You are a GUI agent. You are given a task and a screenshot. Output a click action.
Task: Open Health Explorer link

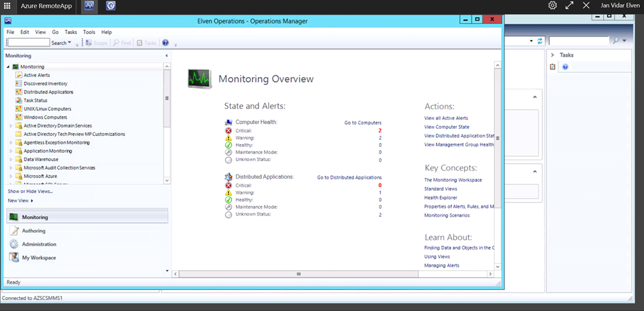click(x=441, y=198)
